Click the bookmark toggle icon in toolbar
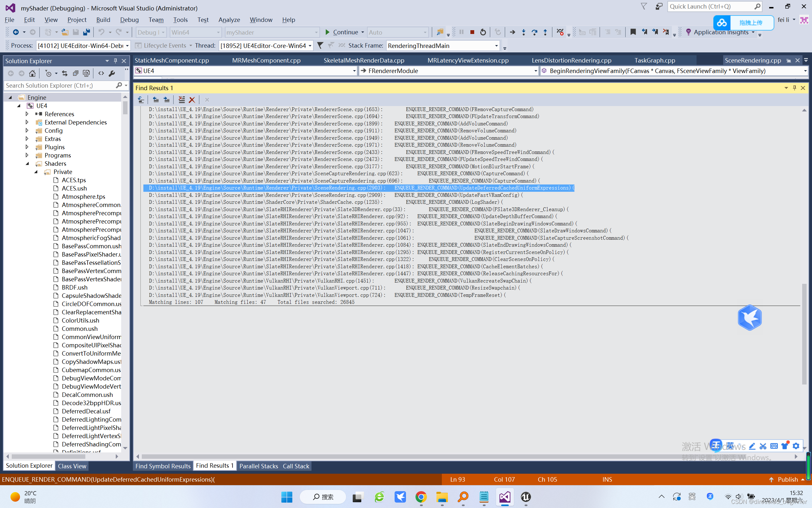The width and height of the screenshot is (812, 508). tap(633, 32)
